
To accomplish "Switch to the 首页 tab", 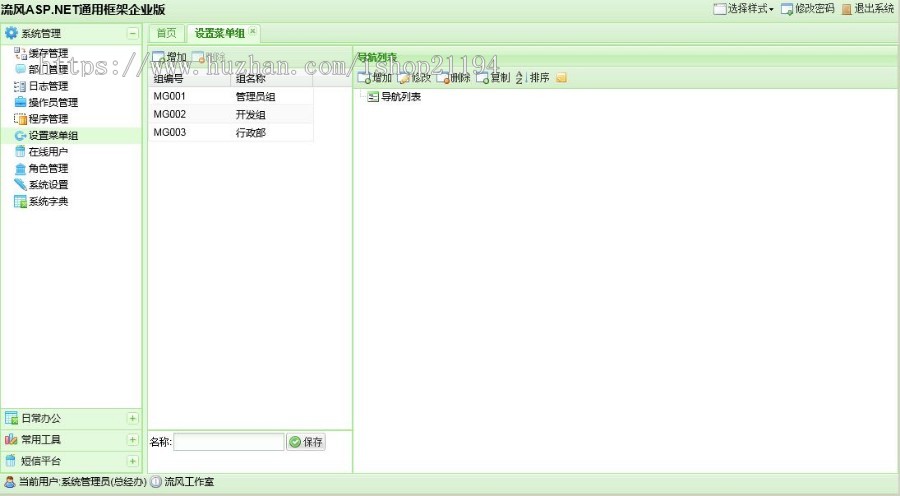I will (x=166, y=33).
